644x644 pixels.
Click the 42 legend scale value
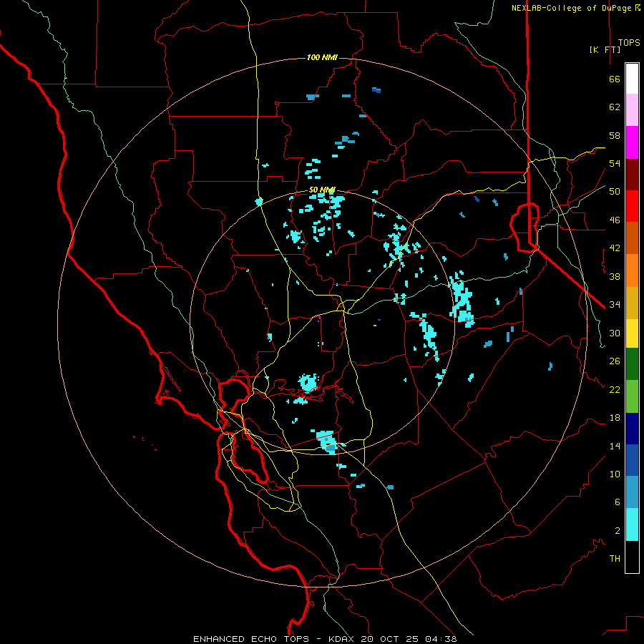pos(615,248)
